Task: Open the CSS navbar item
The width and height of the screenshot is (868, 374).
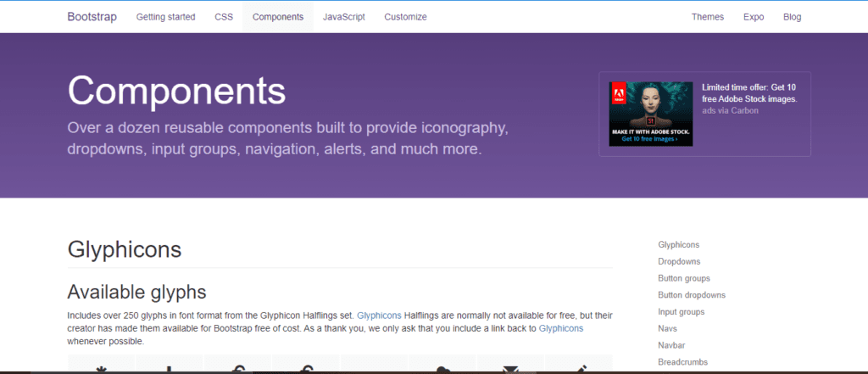Action: (x=224, y=17)
